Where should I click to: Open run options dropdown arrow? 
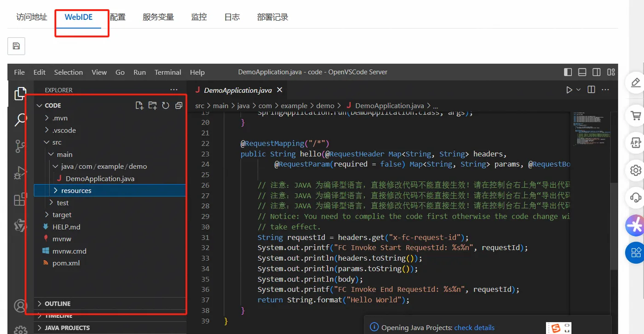point(579,90)
